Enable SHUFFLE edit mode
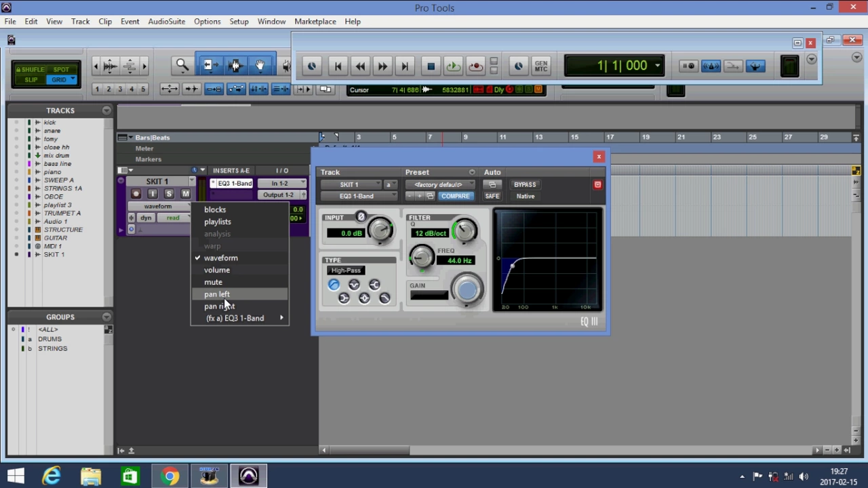The height and width of the screenshot is (488, 868). [x=31, y=69]
